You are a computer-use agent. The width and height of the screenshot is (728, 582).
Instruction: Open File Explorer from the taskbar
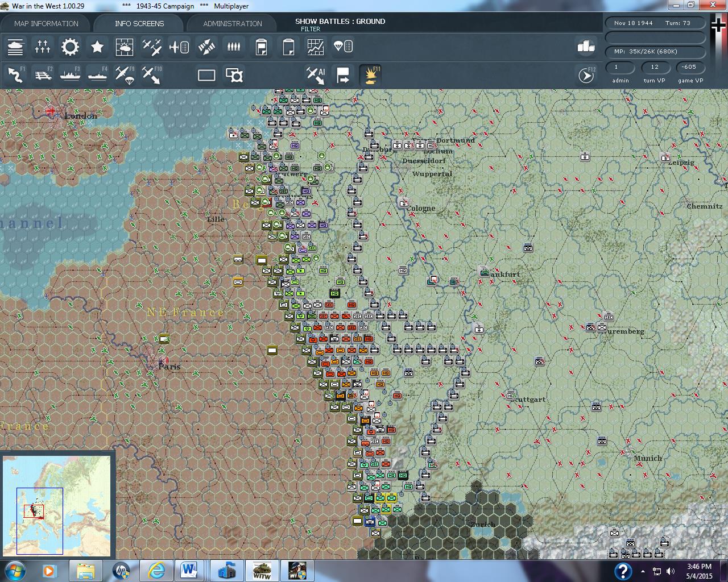tap(86, 571)
